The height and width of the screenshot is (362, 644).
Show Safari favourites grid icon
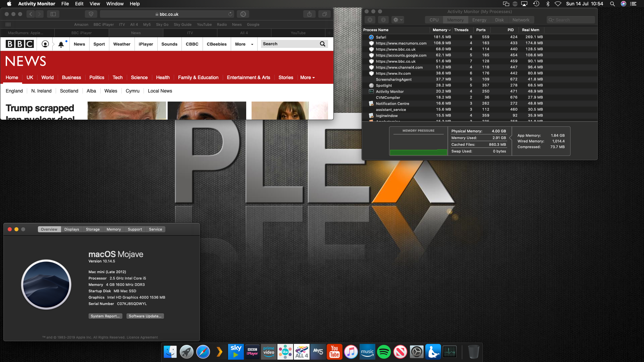point(8,24)
